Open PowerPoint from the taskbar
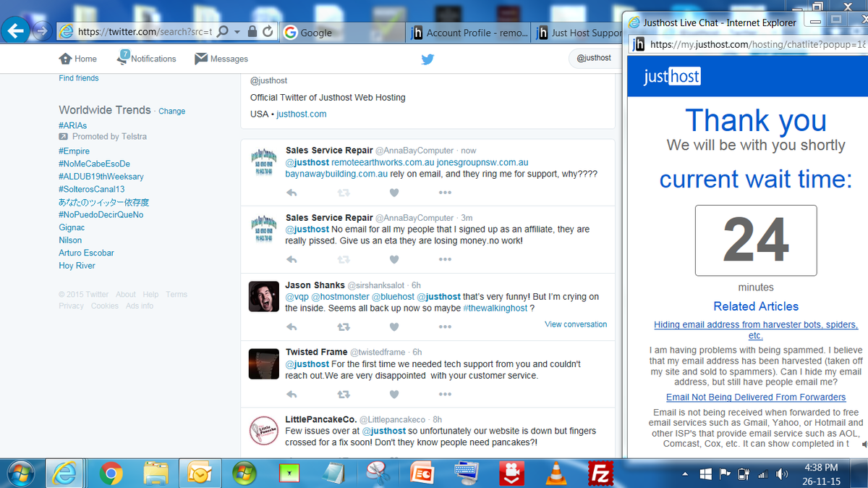Viewport: 868px width, 488px height. coord(422,474)
